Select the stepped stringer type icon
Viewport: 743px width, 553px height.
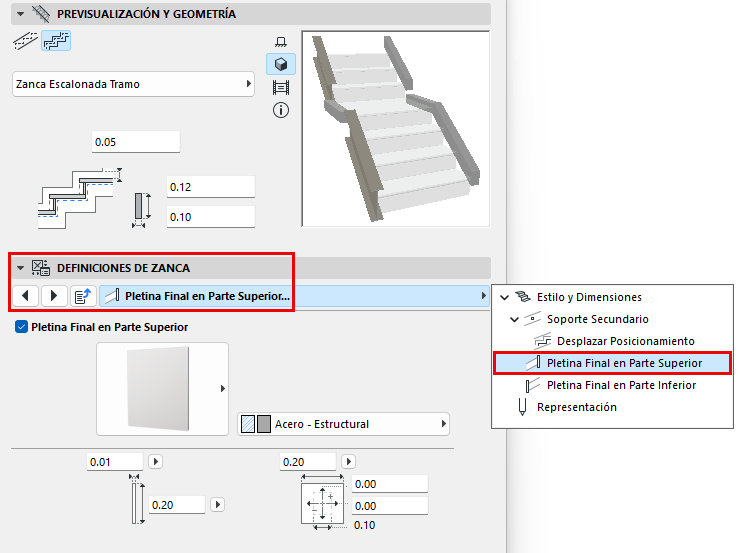pyautogui.click(x=56, y=41)
